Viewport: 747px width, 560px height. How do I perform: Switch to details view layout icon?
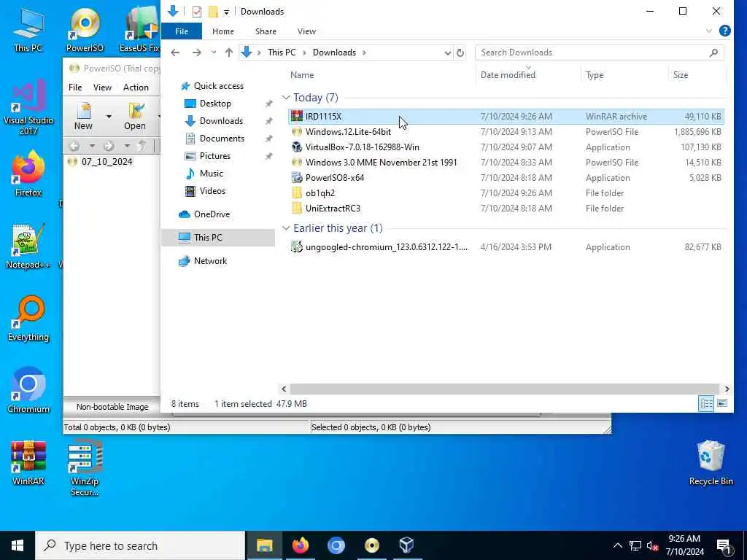(706, 404)
